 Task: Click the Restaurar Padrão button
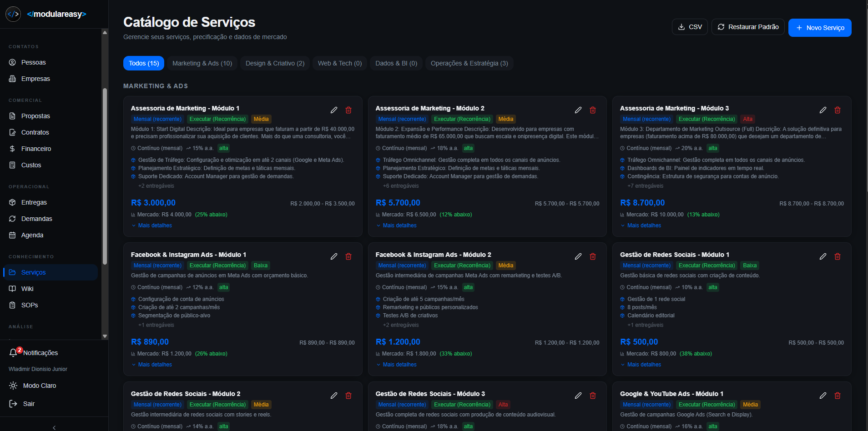coord(747,27)
